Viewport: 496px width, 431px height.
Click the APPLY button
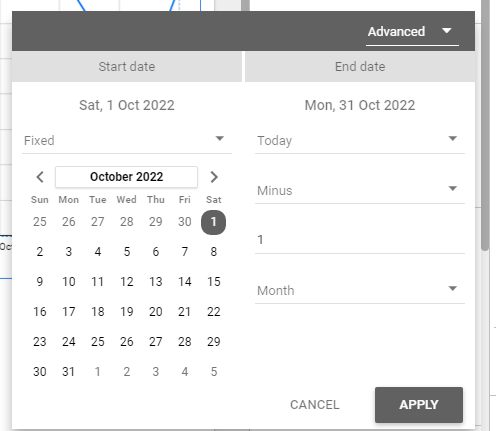pos(419,405)
